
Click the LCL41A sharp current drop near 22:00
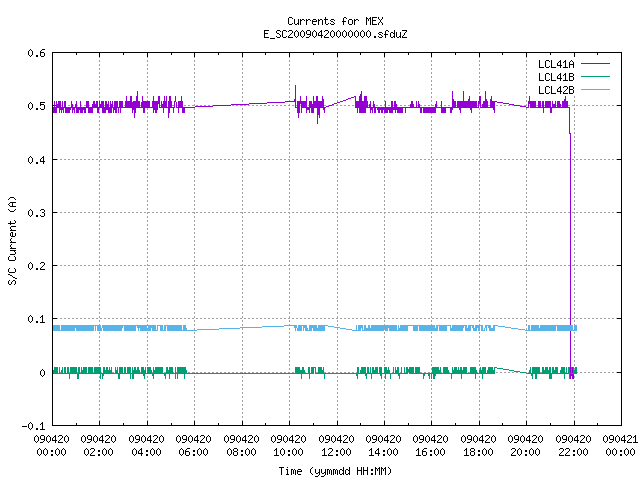570,245
